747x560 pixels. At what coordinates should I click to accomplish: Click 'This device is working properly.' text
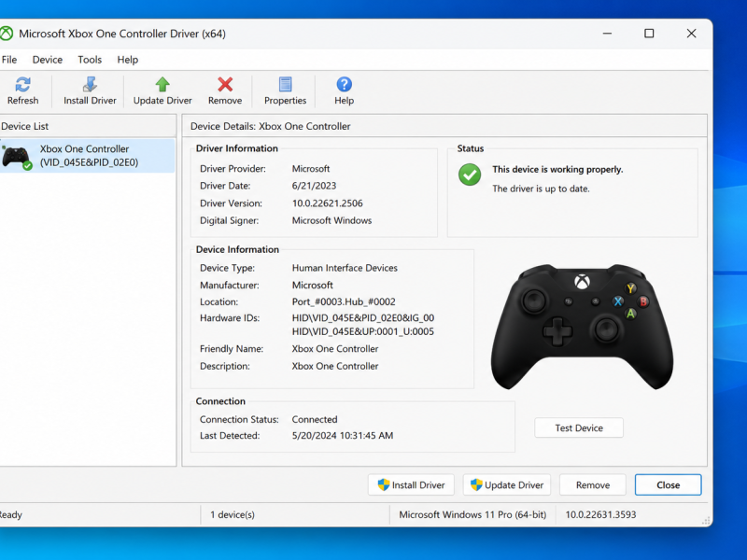(557, 170)
